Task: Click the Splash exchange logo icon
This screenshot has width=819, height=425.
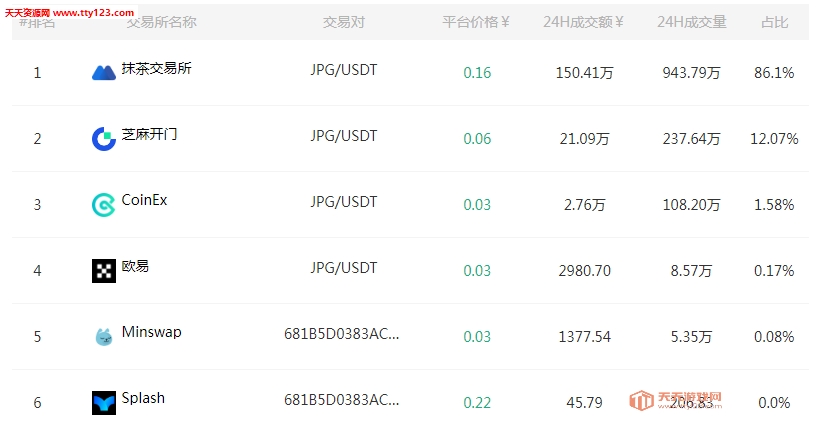Action: click(x=104, y=403)
